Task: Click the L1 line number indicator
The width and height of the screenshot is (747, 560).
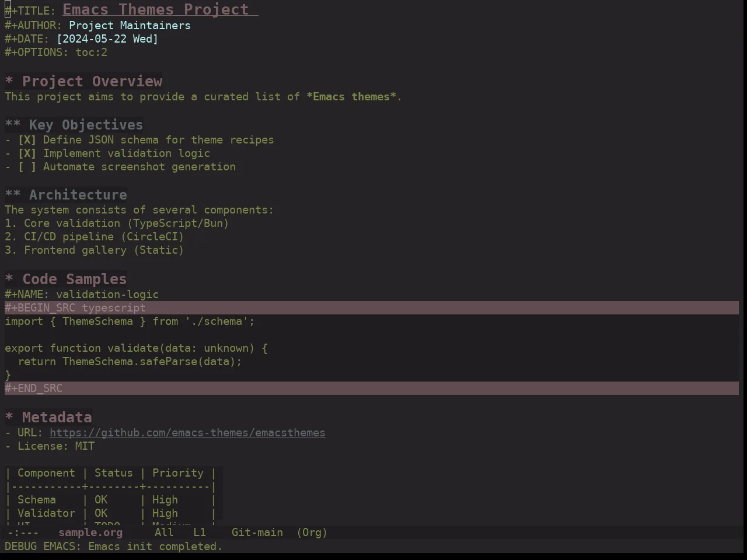Action: [200, 533]
